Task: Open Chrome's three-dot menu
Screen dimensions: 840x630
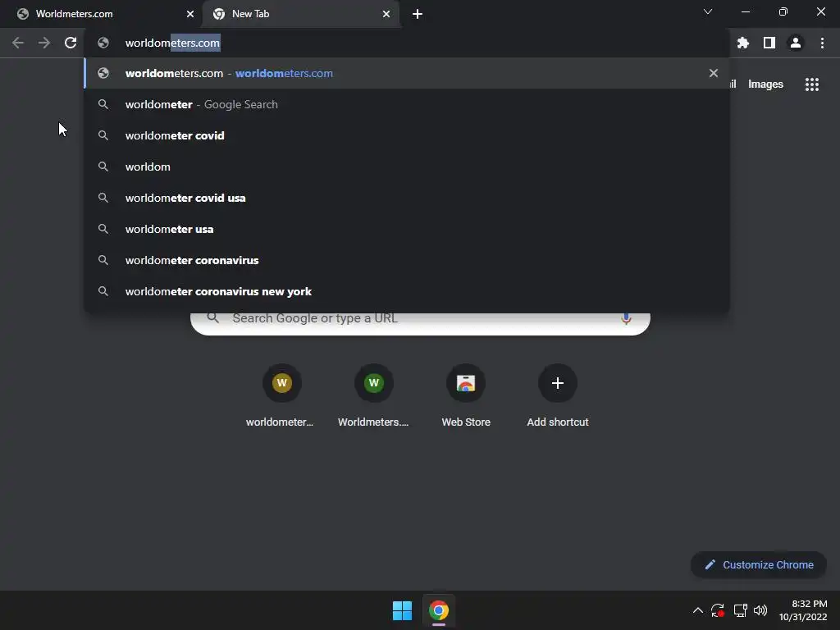Action: pos(822,43)
